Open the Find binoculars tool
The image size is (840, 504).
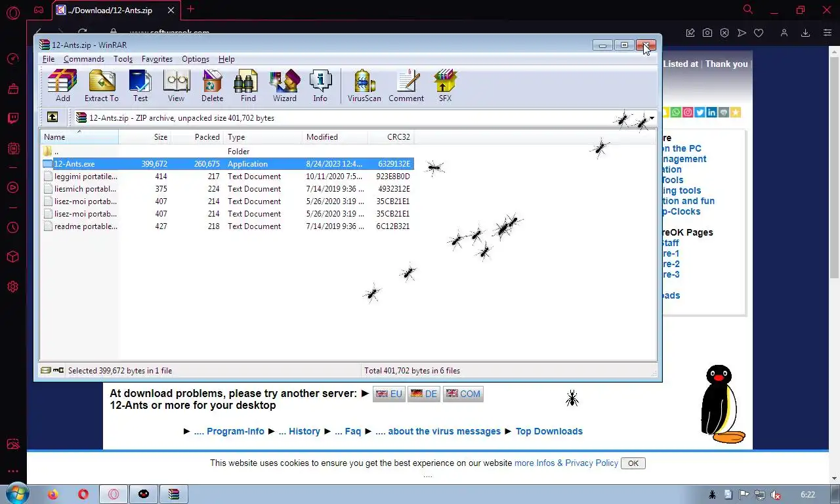pyautogui.click(x=248, y=86)
